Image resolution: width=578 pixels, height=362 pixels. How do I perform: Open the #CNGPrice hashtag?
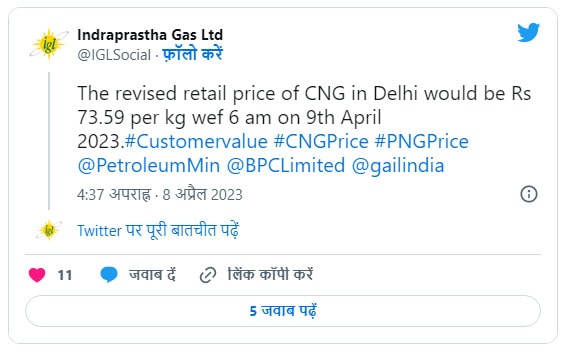tap(321, 142)
